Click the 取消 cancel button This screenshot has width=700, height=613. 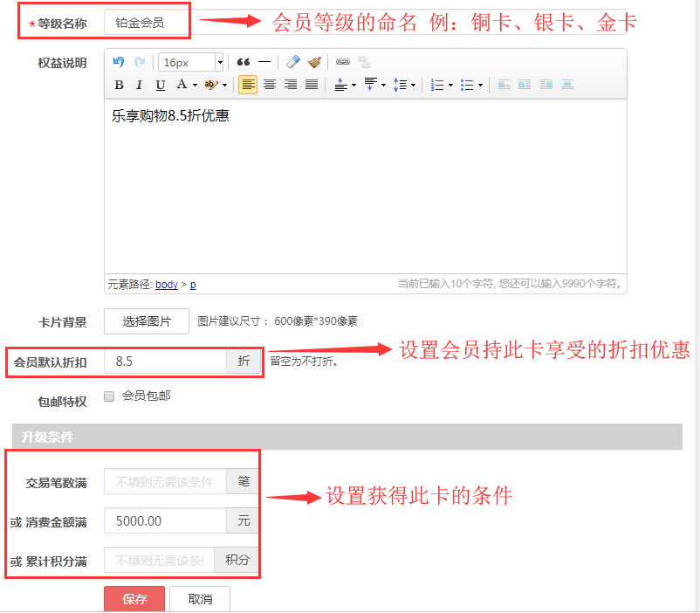200,600
